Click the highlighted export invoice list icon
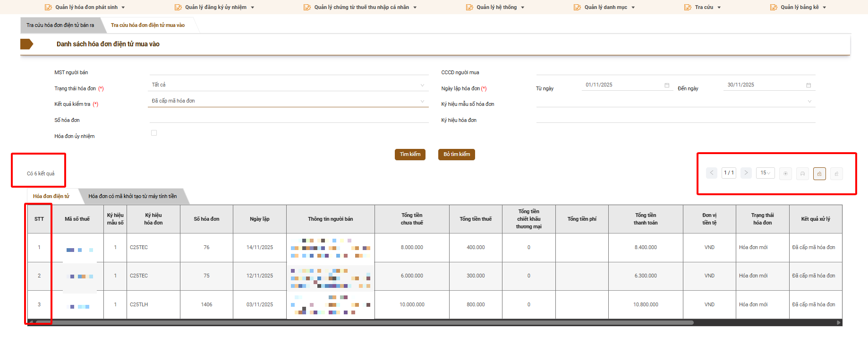868x346 pixels. pos(819,174)
